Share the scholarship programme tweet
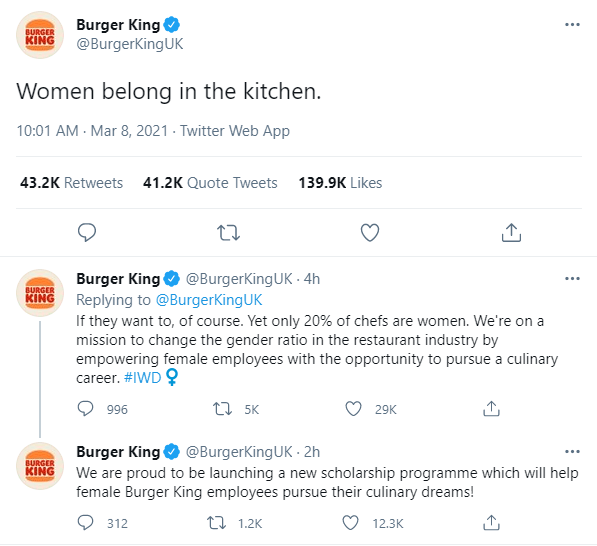The width and height of the screenshot is (597, 546). (x=491, y=523)
